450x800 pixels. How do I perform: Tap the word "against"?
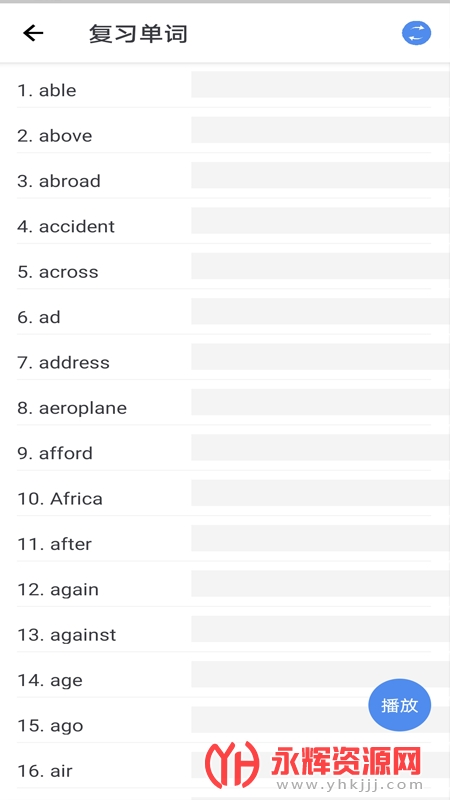coord(83,635)
